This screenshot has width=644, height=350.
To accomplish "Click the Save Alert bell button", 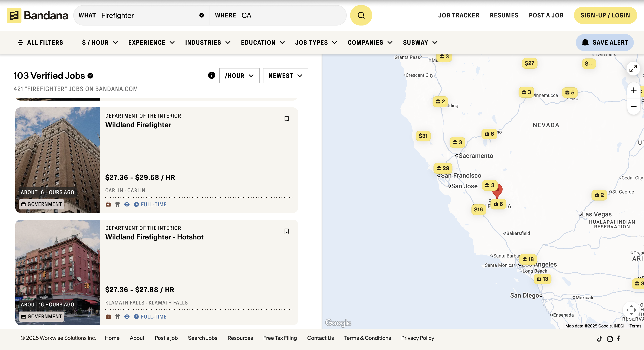I will pyautogui.click(x=605, y=43).
